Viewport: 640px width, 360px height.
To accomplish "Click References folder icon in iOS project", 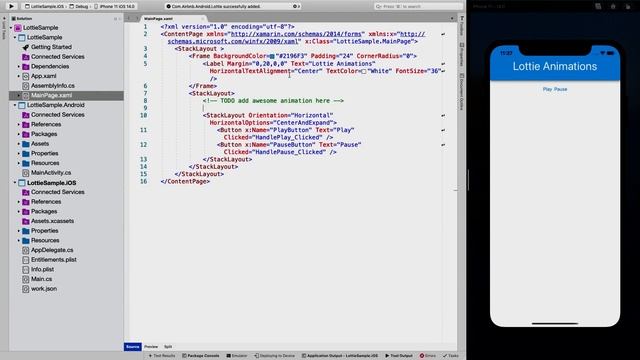I will (26, 202).
